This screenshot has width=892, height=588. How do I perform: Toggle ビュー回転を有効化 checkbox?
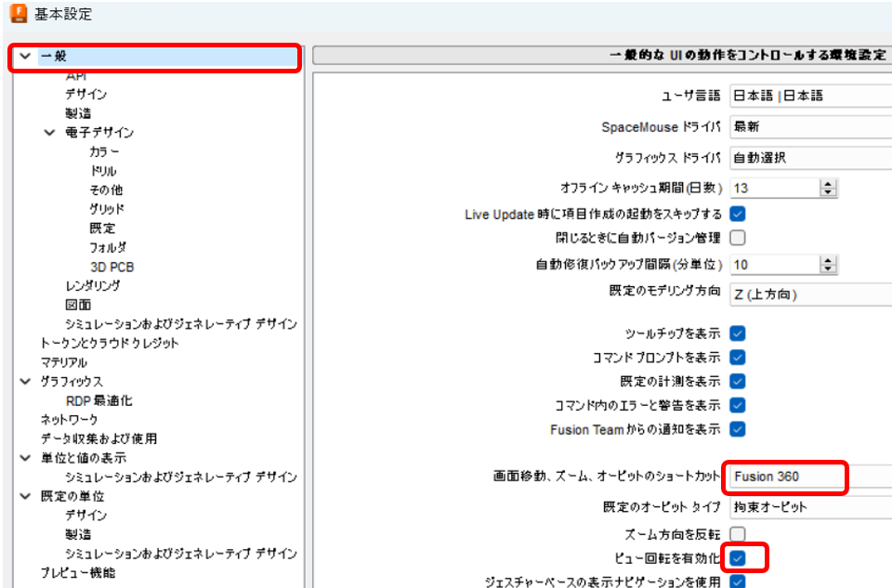coord(738,558)
